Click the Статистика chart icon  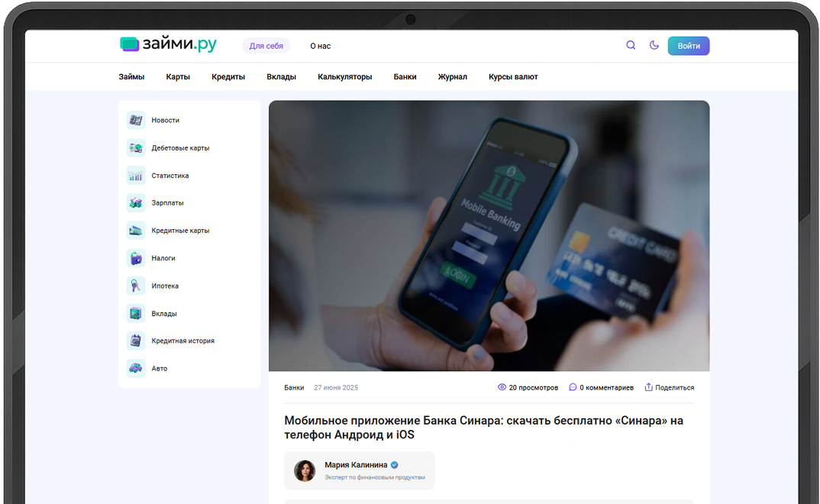136,176
